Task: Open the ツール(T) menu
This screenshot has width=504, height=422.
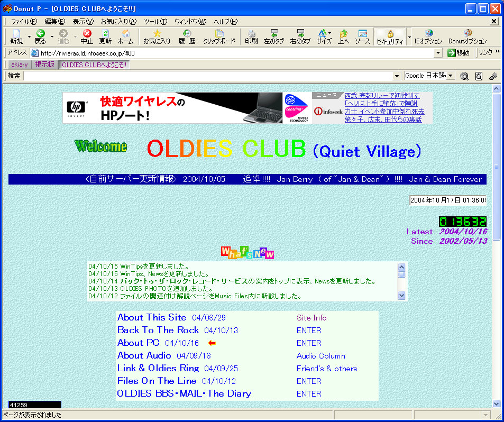Action: [x=155, y=22]
